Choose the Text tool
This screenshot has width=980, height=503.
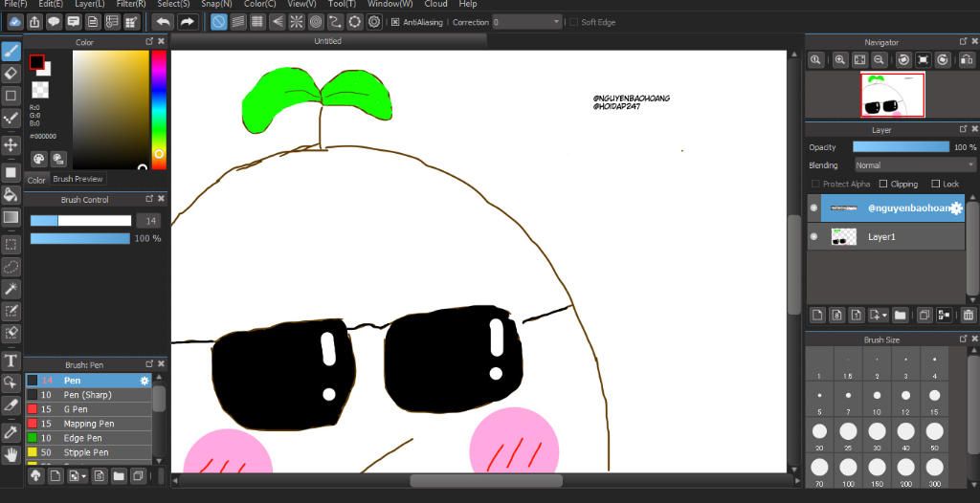click(x=11, y=361)
